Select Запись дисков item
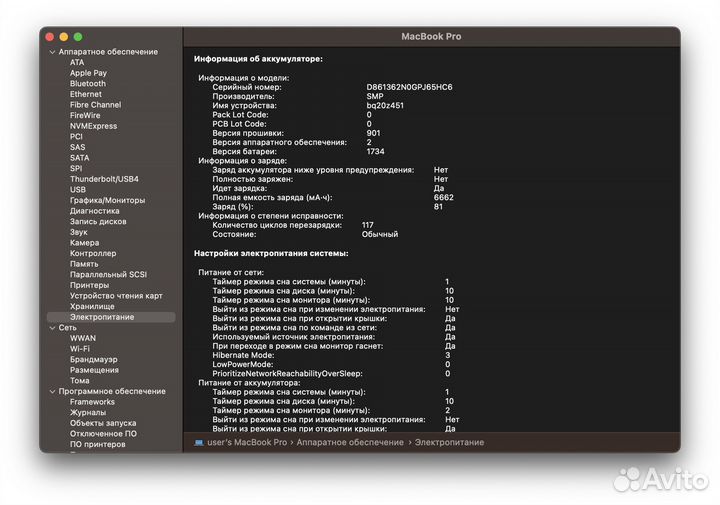This screenshot has width=720, height=505. coord(98,221)
